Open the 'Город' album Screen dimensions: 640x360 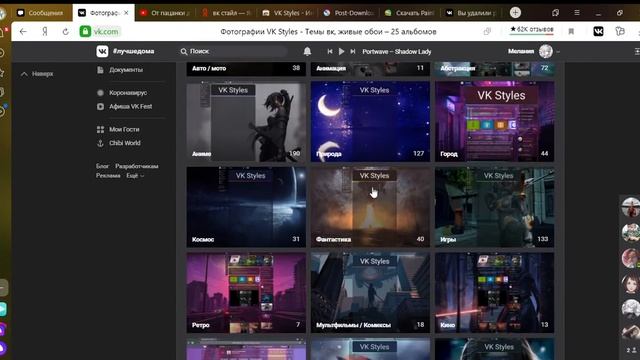point(494,121)
